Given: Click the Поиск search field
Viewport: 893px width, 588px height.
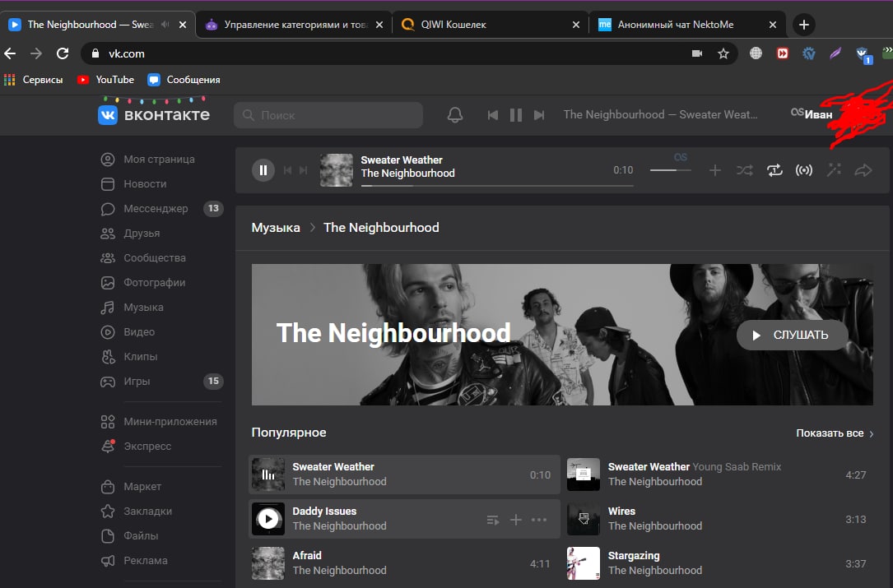Looking at the screenshot, I should pyautogui.click(x=328, y=115).
